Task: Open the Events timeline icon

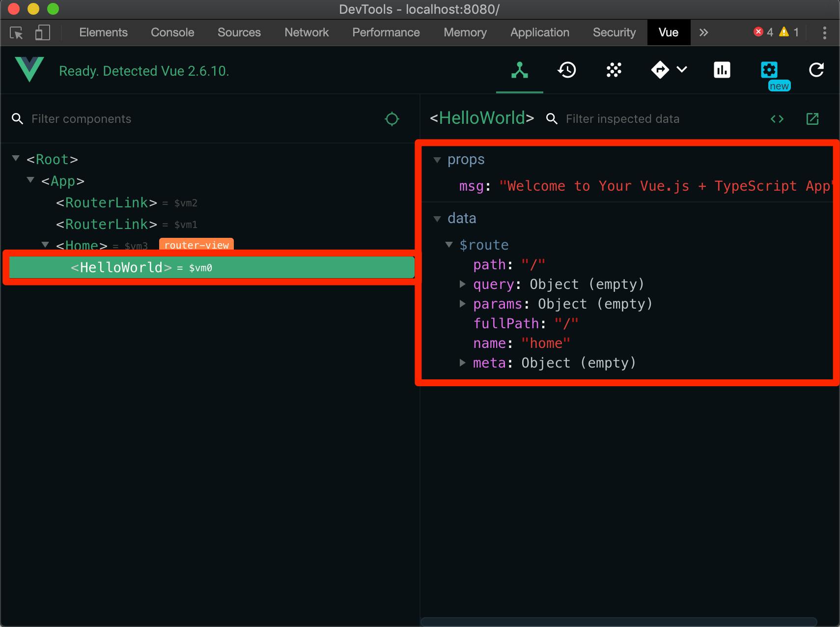Action: pyautogui.click(x=567, y=70)
